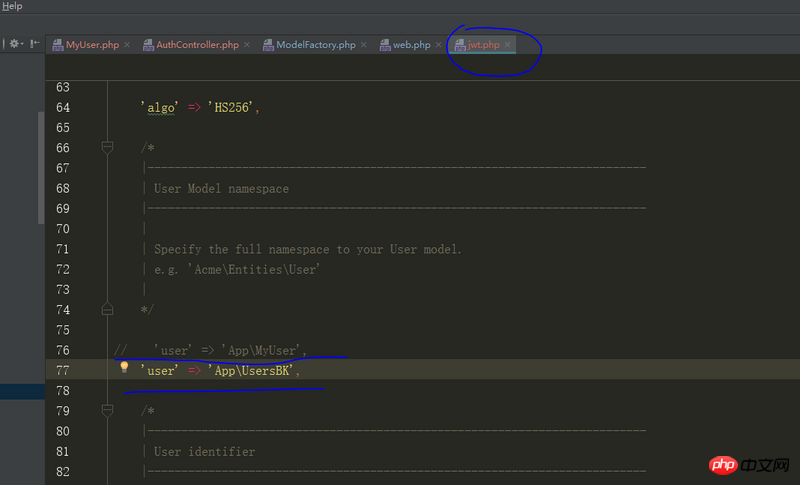The width and height of the screenshot is (800, 485).
Task: Click the 'User Model namespace' comment text
Action: tap(221, 189)
